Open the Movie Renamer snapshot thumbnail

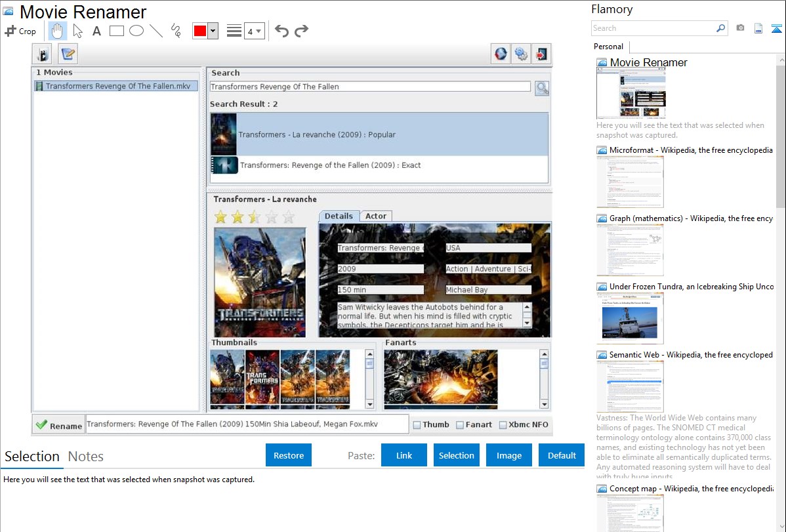[631, 94]
